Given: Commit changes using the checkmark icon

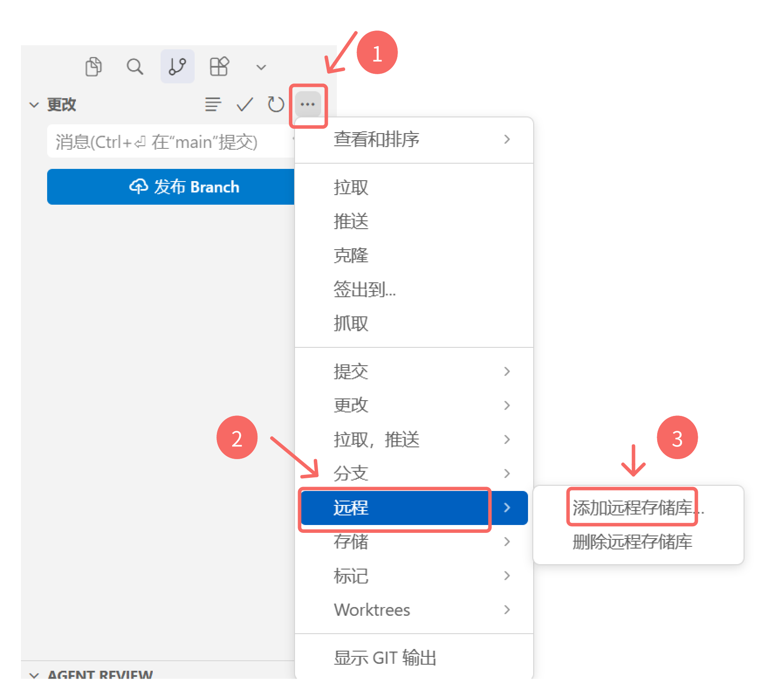Looking at the screenshot, I should (244, 104).
